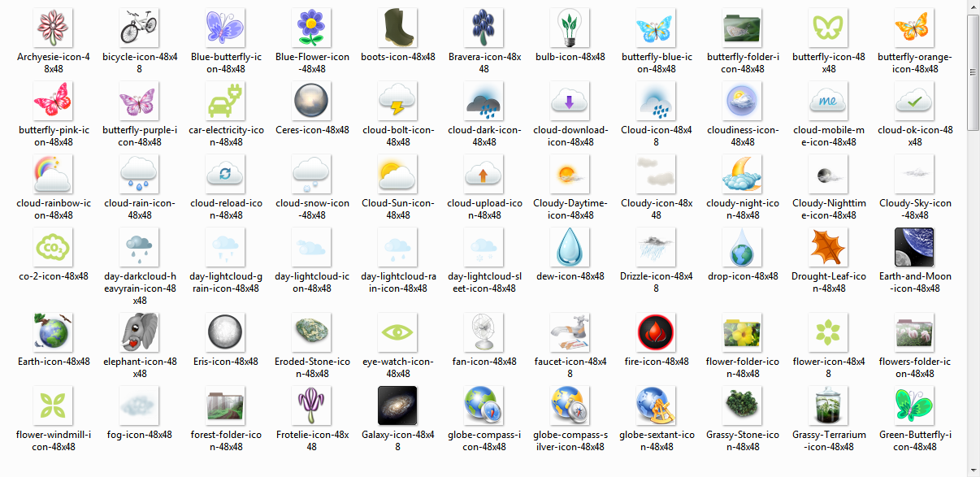Open the flower-folder icon
The image size is (980, 477).
point(743,333)
